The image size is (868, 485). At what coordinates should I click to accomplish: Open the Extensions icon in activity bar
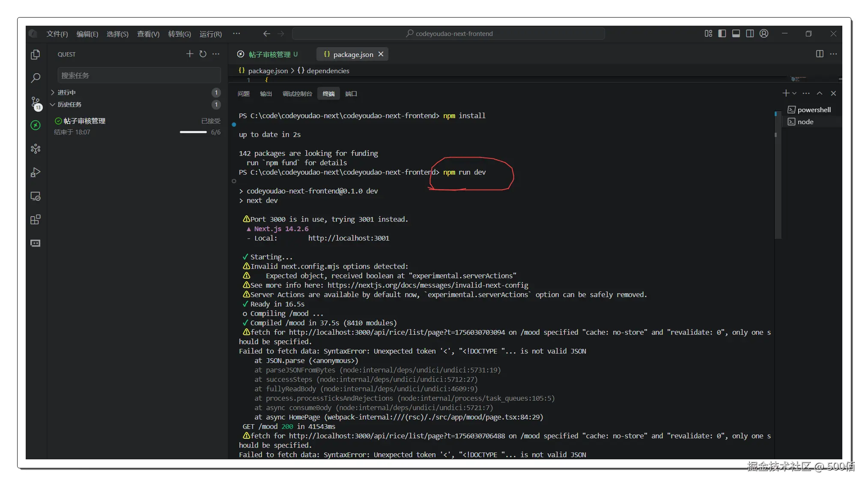pyautogui.click(x=36, y=220)
